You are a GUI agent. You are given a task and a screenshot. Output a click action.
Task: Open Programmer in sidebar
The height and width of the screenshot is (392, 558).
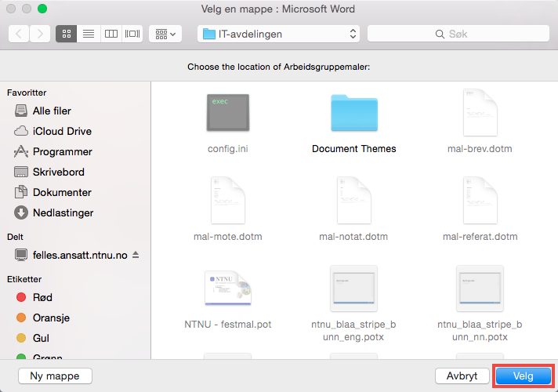click(x=74, y=151)
